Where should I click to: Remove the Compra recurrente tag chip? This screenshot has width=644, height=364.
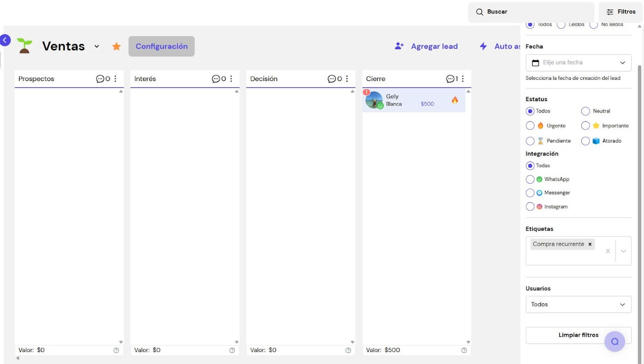tap(590, 244)
